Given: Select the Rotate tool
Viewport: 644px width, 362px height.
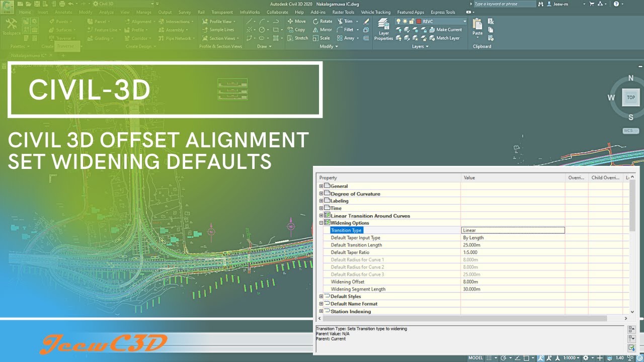Looking at the screenshot, I should [322, 21].
